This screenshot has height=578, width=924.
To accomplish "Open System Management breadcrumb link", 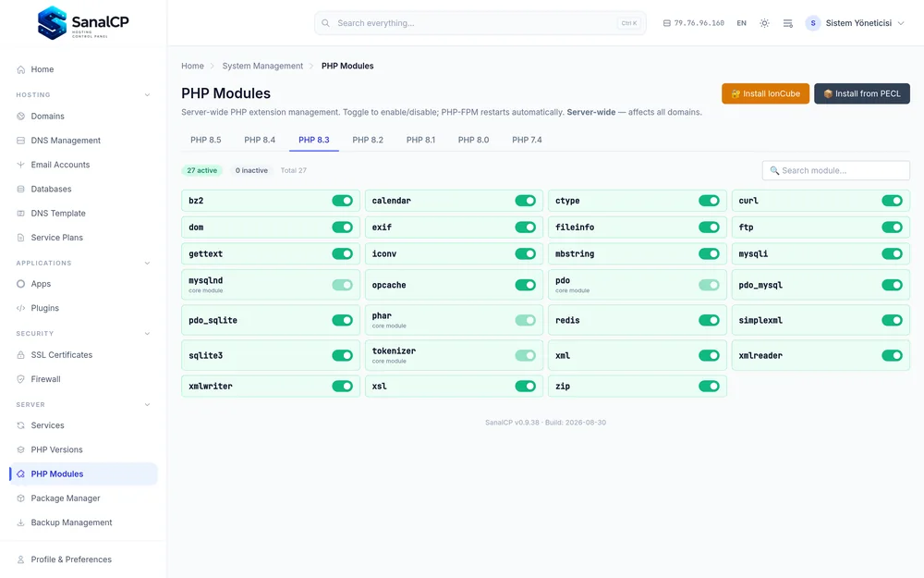I will [x=262, y=66].
